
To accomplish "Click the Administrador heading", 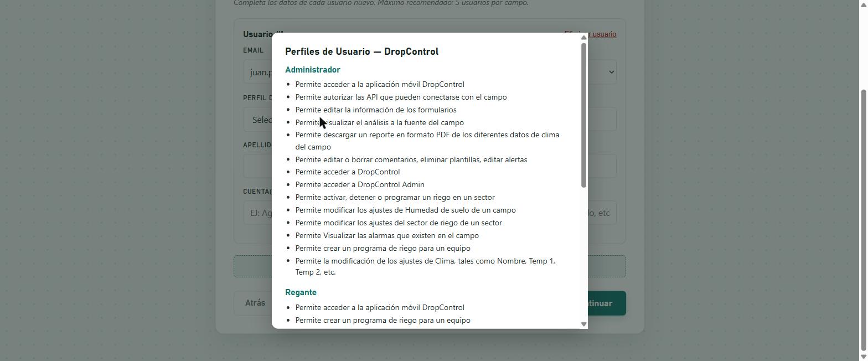I will point(313,70).
